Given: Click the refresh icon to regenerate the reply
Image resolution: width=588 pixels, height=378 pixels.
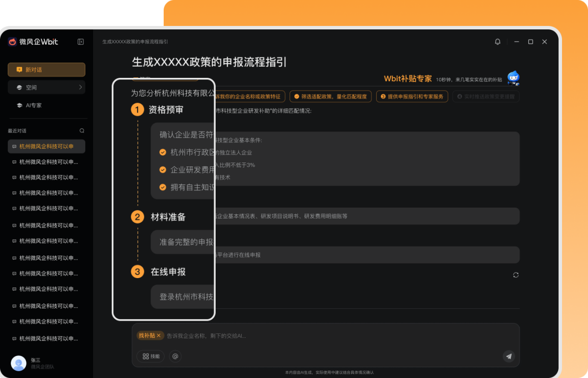Looking at the screenshot, I should (515, 275).
